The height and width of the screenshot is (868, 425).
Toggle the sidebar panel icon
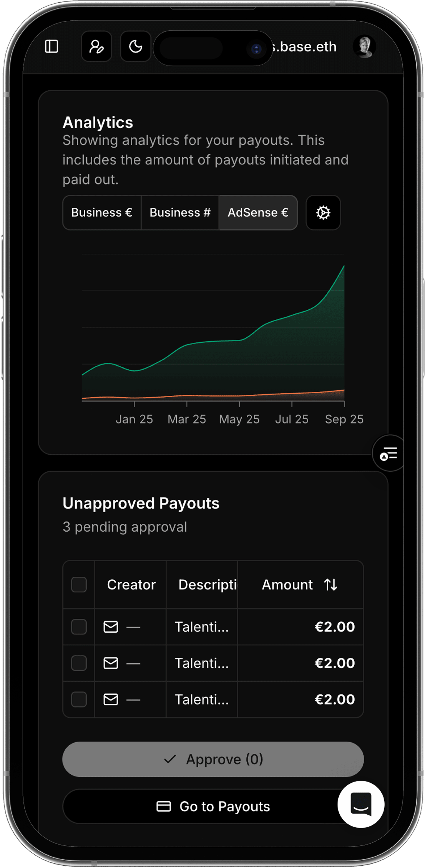(x=52, y=46)
